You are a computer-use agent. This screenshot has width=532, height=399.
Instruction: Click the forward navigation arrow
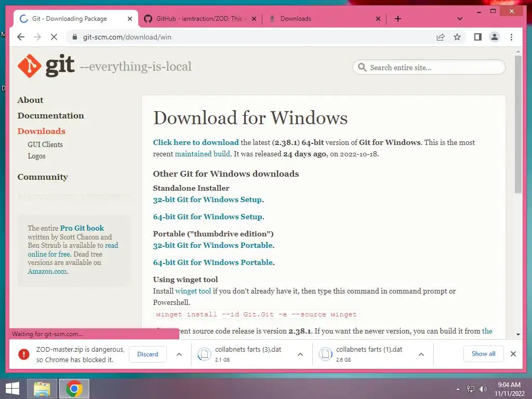pos(37,37)
